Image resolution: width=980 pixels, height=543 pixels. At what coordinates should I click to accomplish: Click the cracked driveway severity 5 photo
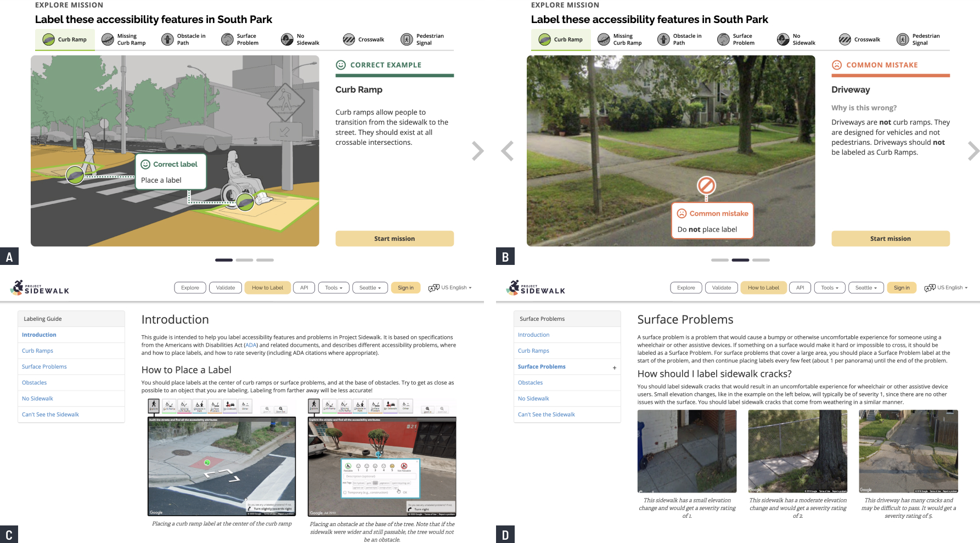point(909,451)
